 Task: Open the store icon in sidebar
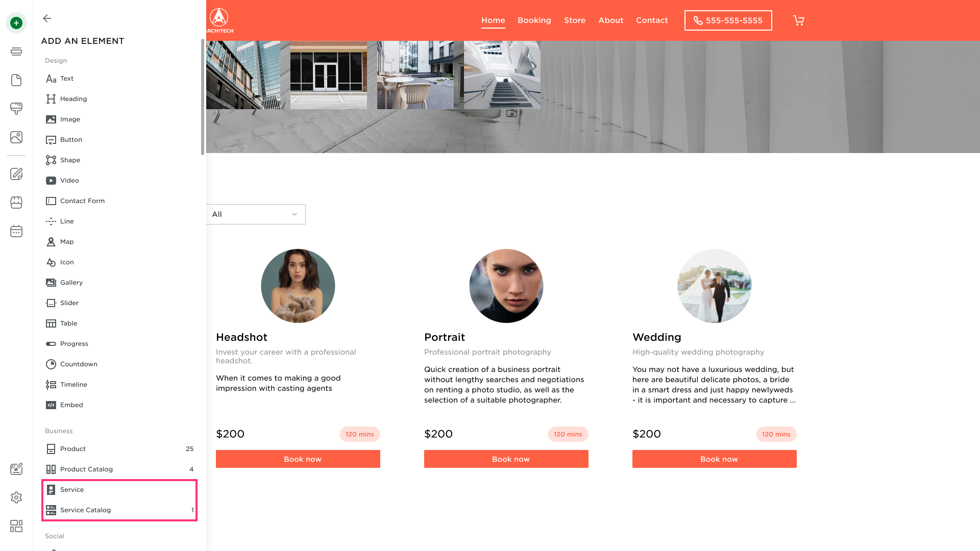click(x=16, y=203)
